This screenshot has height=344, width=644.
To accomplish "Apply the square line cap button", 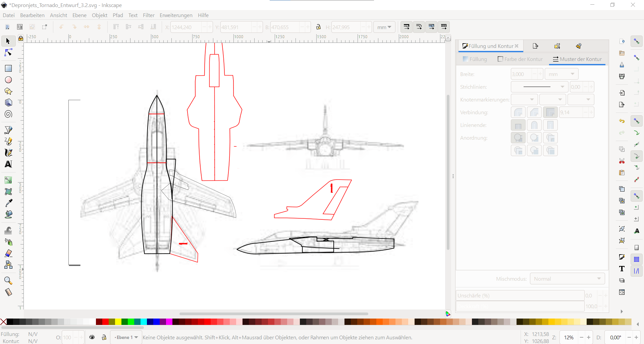I will (550, 125).
